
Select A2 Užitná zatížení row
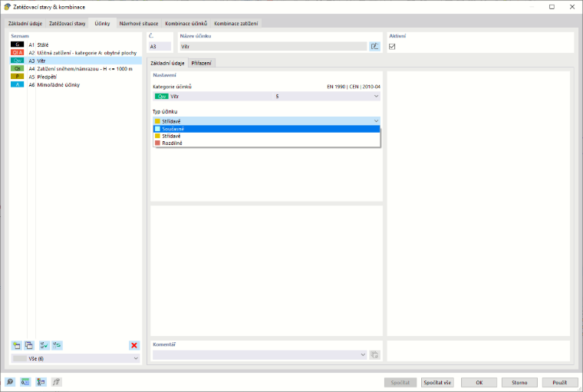[75, 53]
